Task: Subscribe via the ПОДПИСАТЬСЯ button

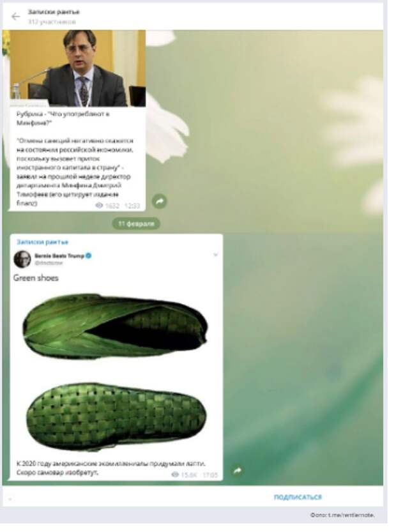Action: coord(298,498)
